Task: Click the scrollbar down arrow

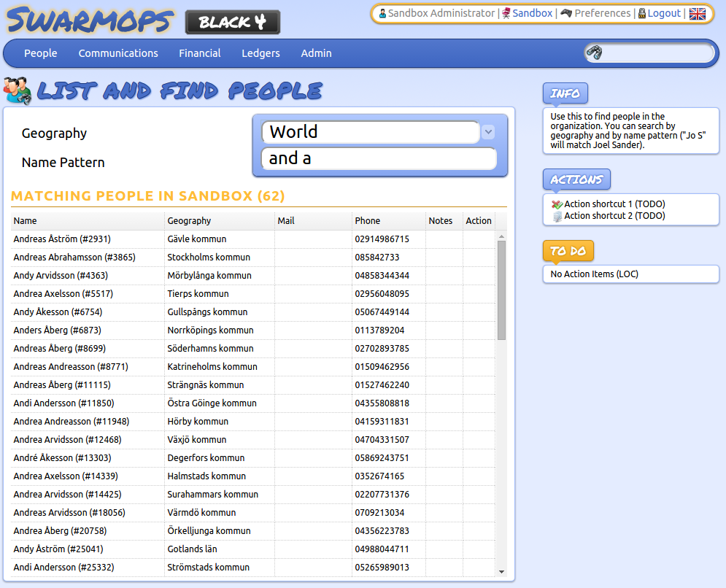Action: point(501,572)
